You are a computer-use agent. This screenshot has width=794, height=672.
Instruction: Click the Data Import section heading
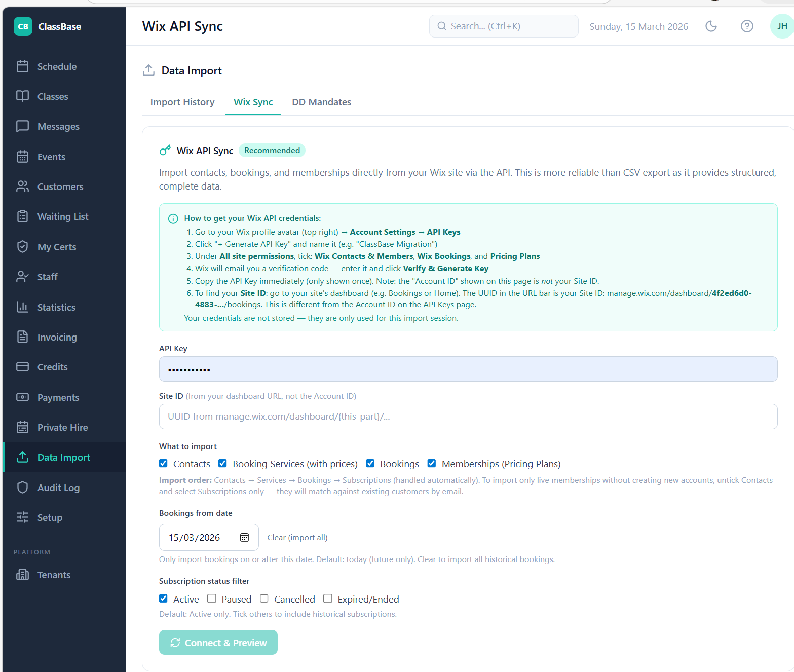tap(192, 70)
